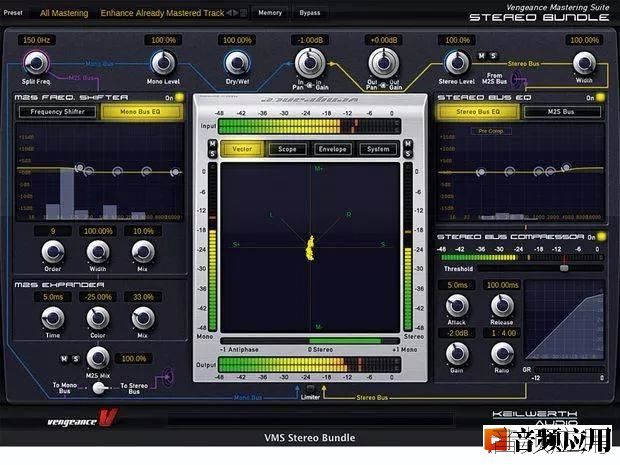Adjust the Dry/Wet knob
Image resolution: width=620 pixels, height=465 pixels.
(237, 63)
